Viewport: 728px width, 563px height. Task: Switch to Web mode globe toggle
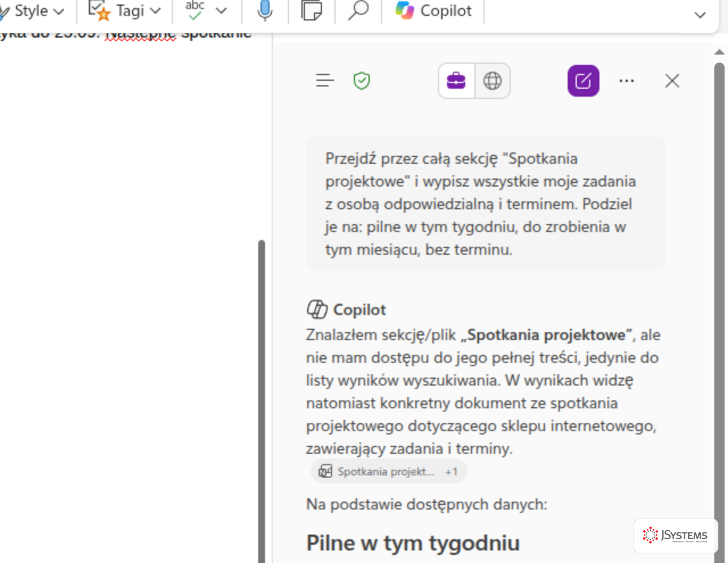(x=493, y=81)
